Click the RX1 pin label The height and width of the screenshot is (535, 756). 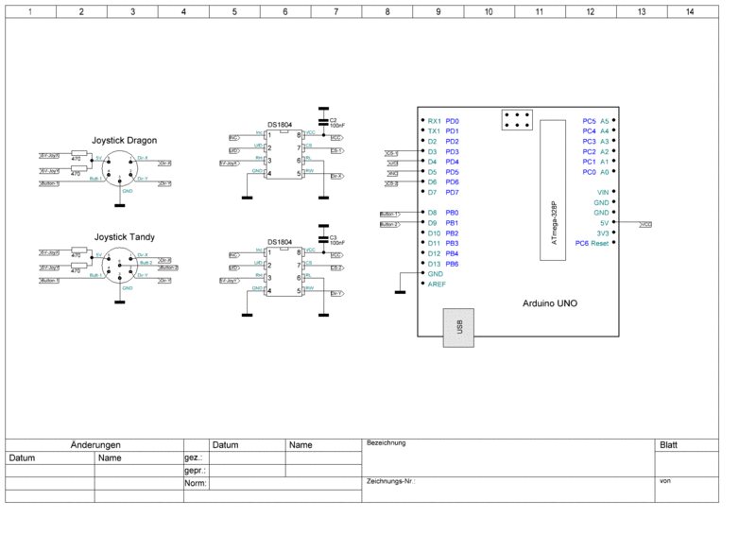[x=434, y=121]
